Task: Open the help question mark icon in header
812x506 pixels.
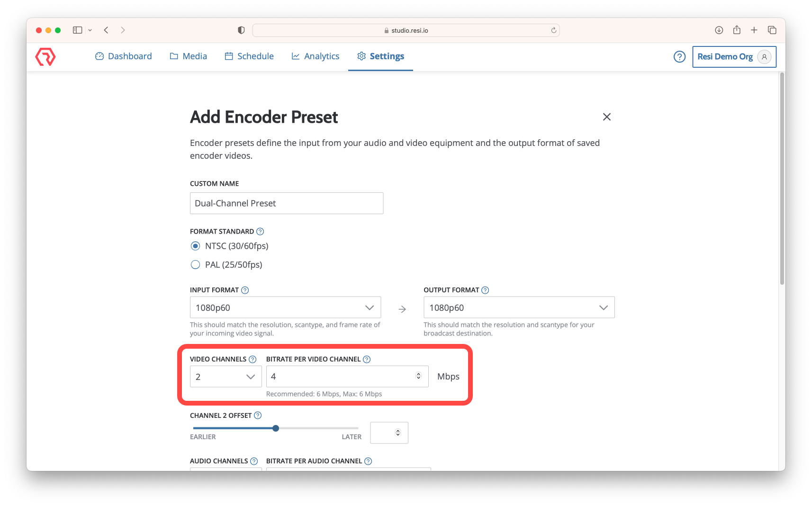Action: [x=679, y=57]
